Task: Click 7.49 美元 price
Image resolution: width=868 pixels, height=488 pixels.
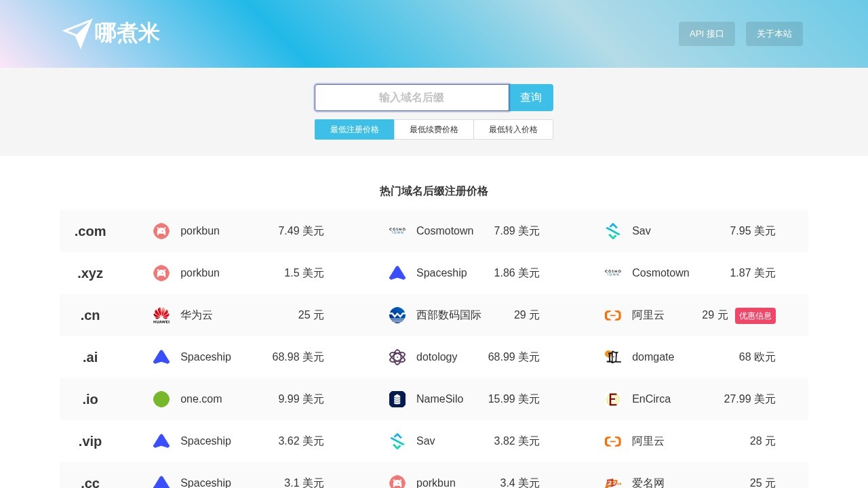Action: tap(301, 231)
